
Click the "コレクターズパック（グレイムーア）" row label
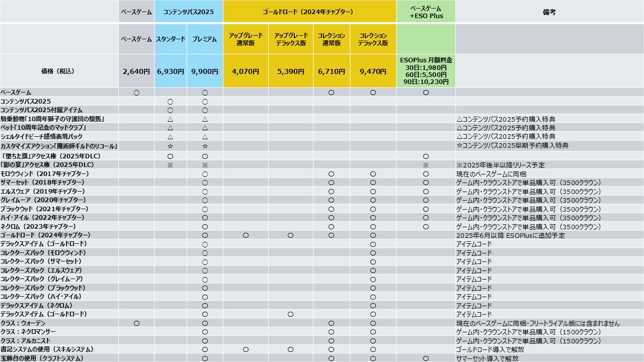tap(42, 279)
